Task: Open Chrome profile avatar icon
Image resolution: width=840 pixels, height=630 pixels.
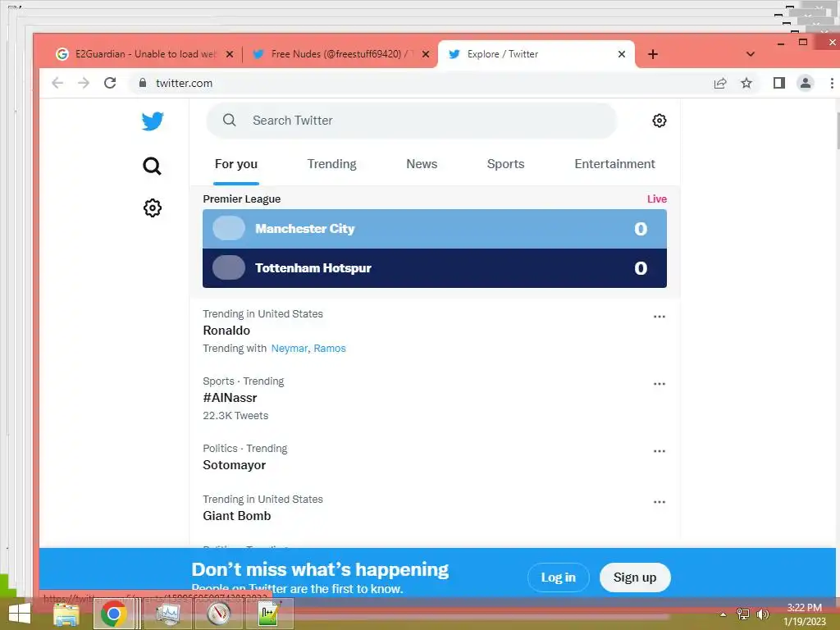Action: [x=806, y=83]
